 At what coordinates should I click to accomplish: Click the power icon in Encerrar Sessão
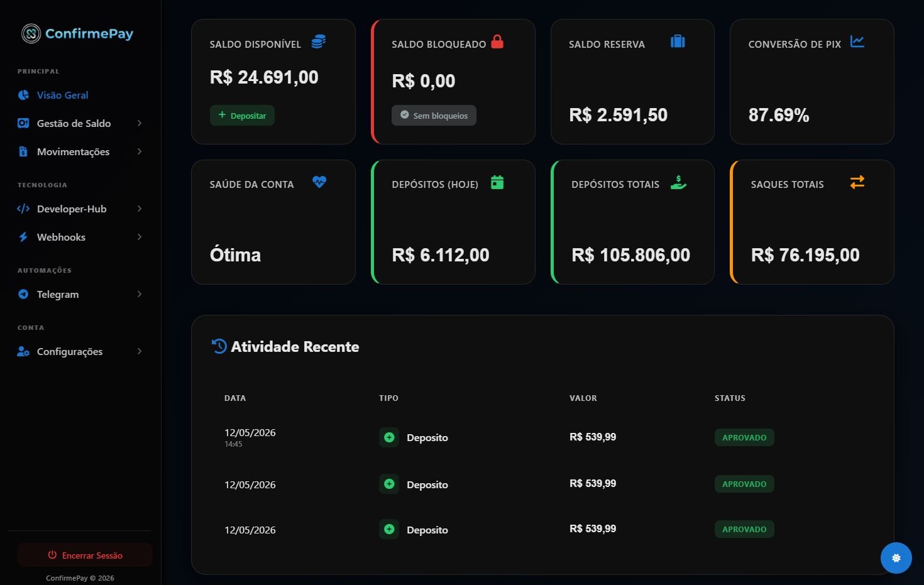[52, 555]
